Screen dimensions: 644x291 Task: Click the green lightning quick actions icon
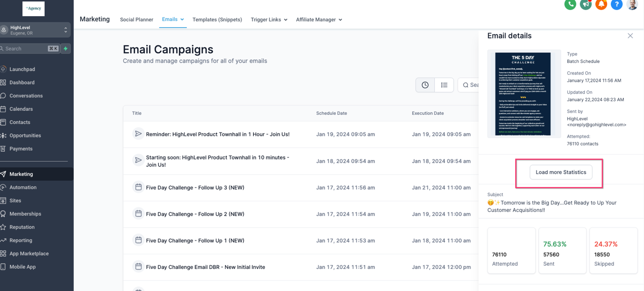[x=66, y=48]
